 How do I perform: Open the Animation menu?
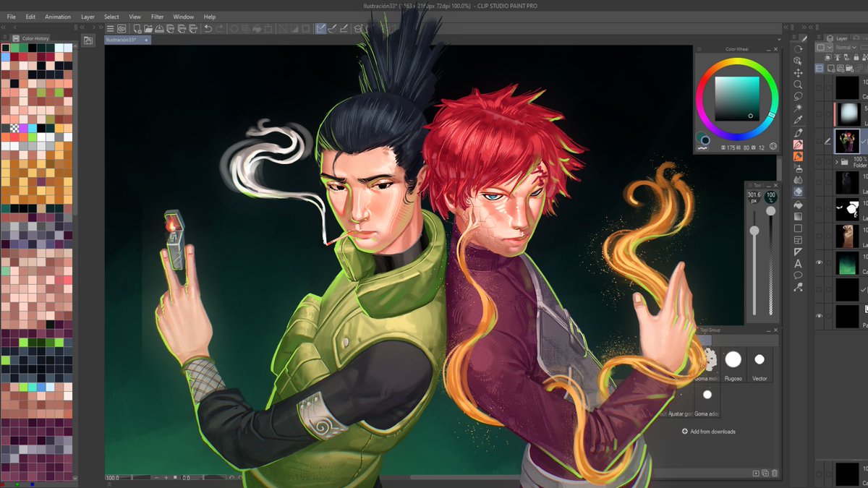pyautogui.click(x=58, y=17)
